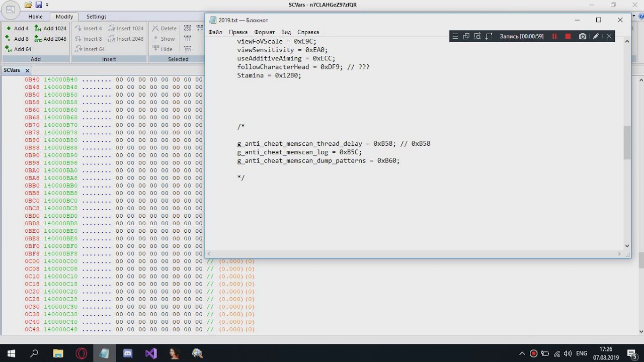
Task: Click the round SCVars application button
Action: tap(10, 10)
